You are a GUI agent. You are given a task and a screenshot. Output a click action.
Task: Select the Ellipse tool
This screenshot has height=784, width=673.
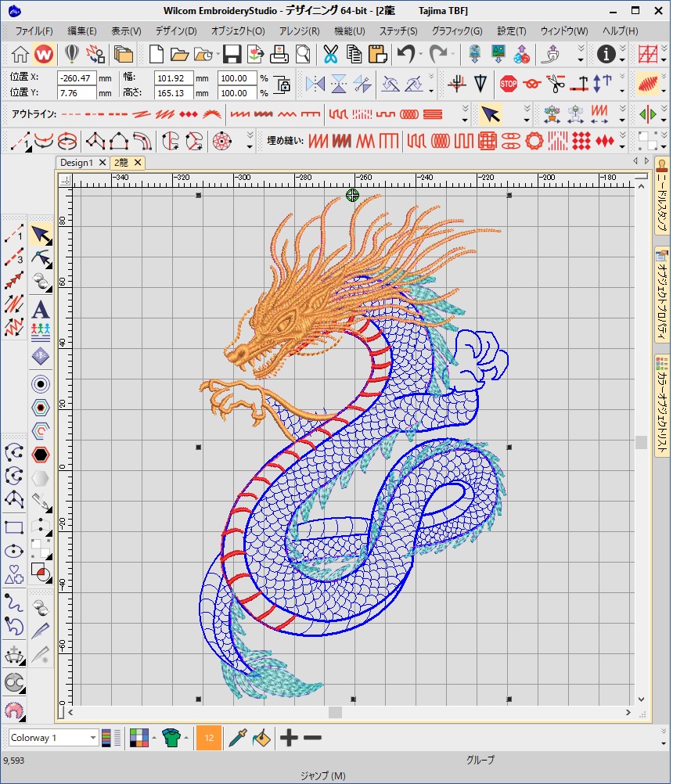pyautogui.click(x=14, y=551)
